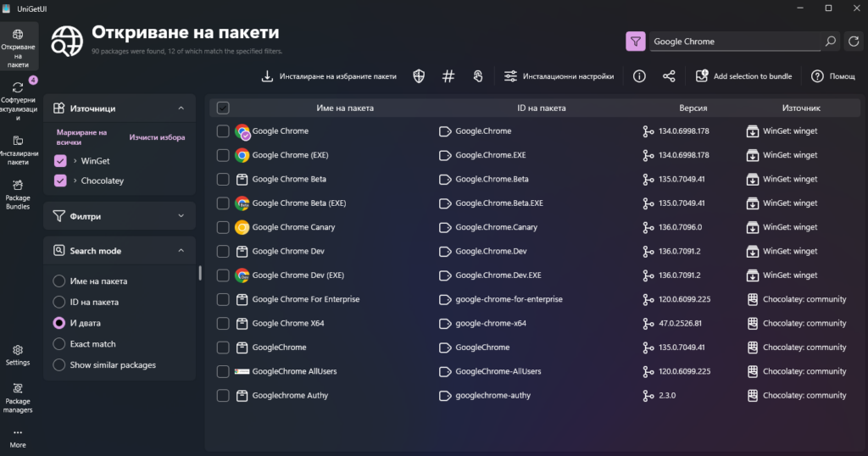Click the purple filter icon beside search

pos(636,42)
